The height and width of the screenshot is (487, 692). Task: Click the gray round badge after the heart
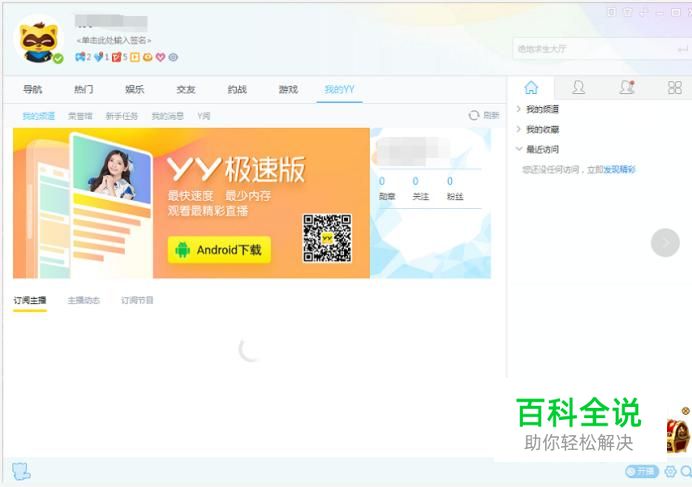pyautogui.click(x=173, y=57)
